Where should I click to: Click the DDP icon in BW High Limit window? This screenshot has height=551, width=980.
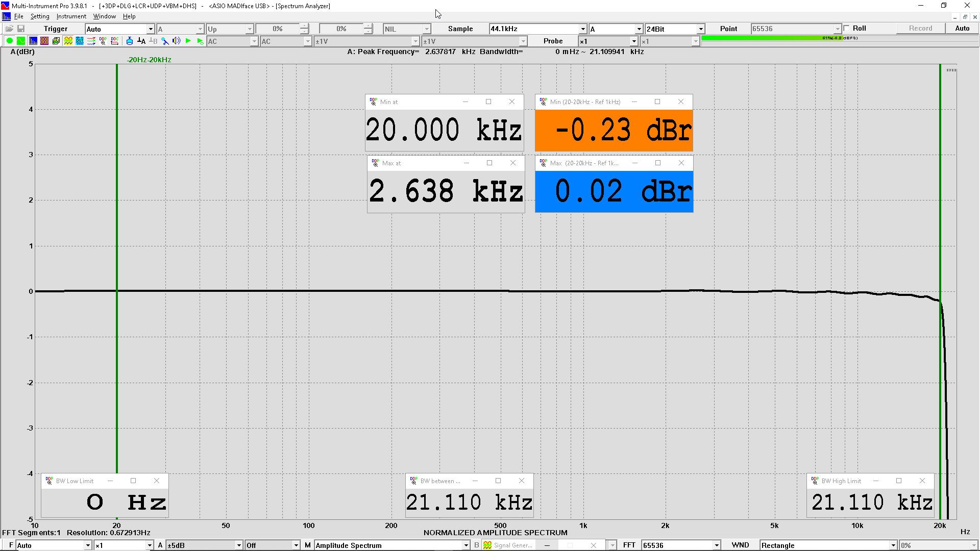point(815,481)
